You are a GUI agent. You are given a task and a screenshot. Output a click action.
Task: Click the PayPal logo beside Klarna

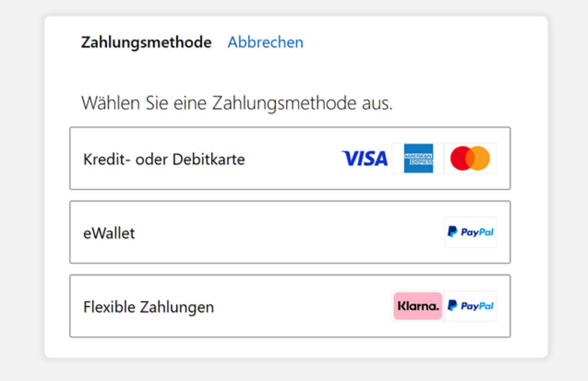tap(470, 306)
